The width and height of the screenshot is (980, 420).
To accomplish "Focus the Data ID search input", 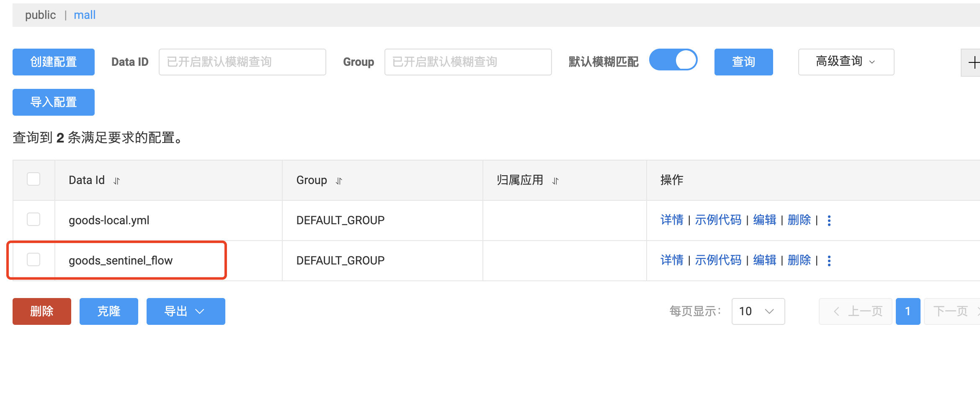I will (x=242, y=62).
